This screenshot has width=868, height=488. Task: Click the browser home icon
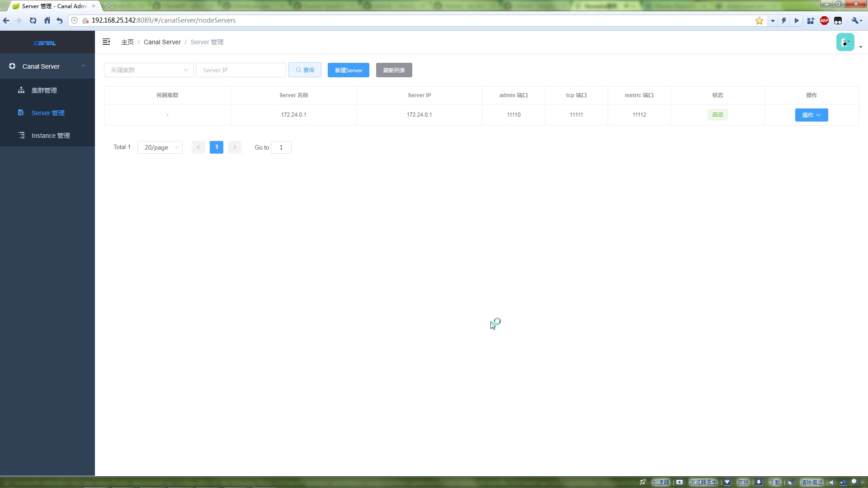(47, 20)
